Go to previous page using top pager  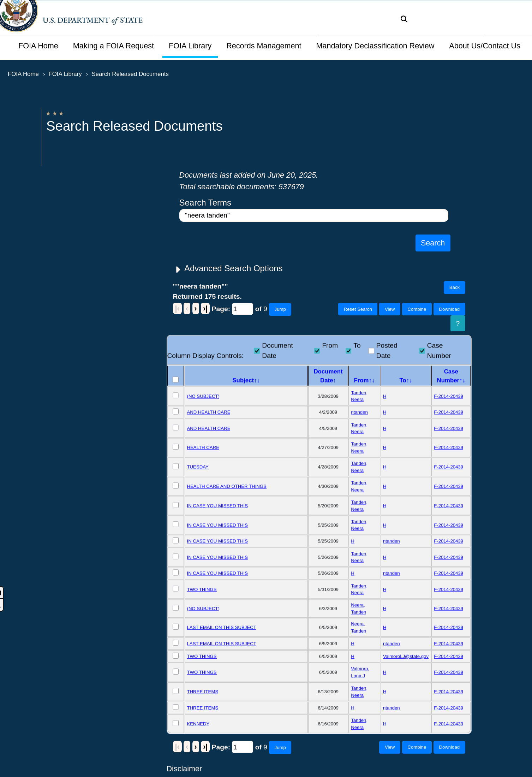click(187, 309)
